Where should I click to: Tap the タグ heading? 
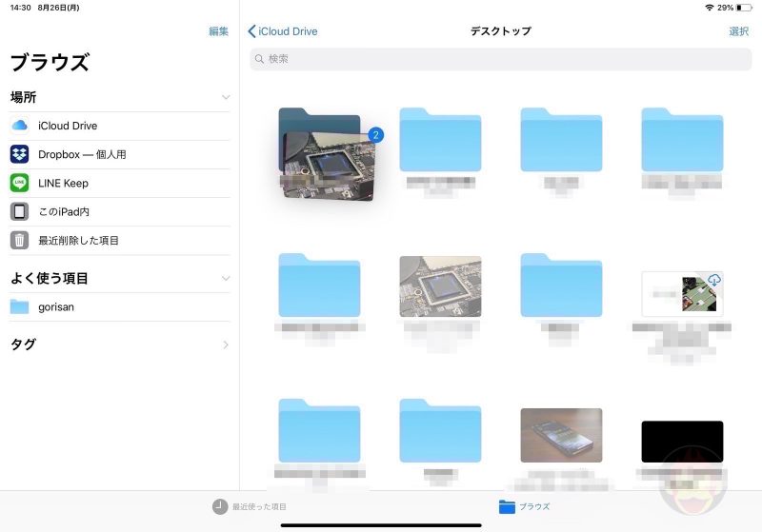tap(23, 345)
